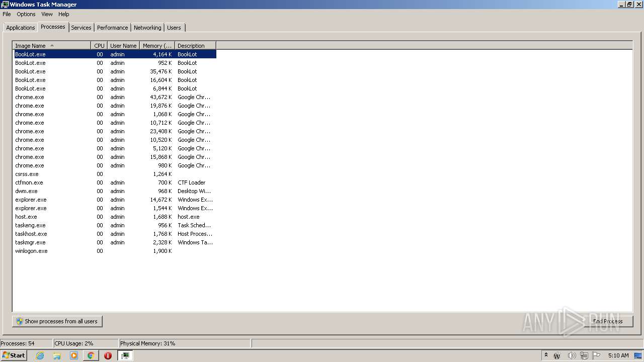The width and height of the screenshot is (644, 362).
Task: Open the File menu
Action: [7, 14]
